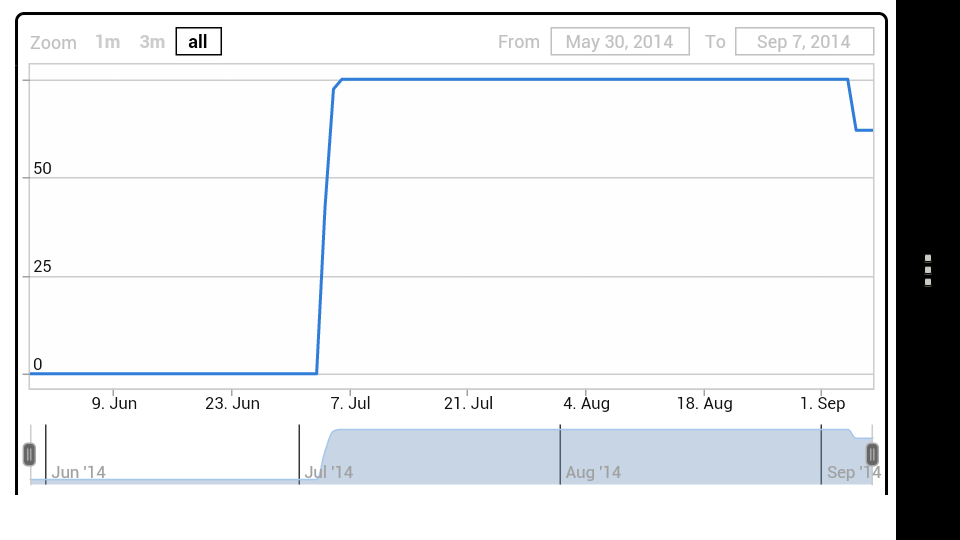
Task: Click the 9. Jun axis label
Action: click(x=114, y=403)
